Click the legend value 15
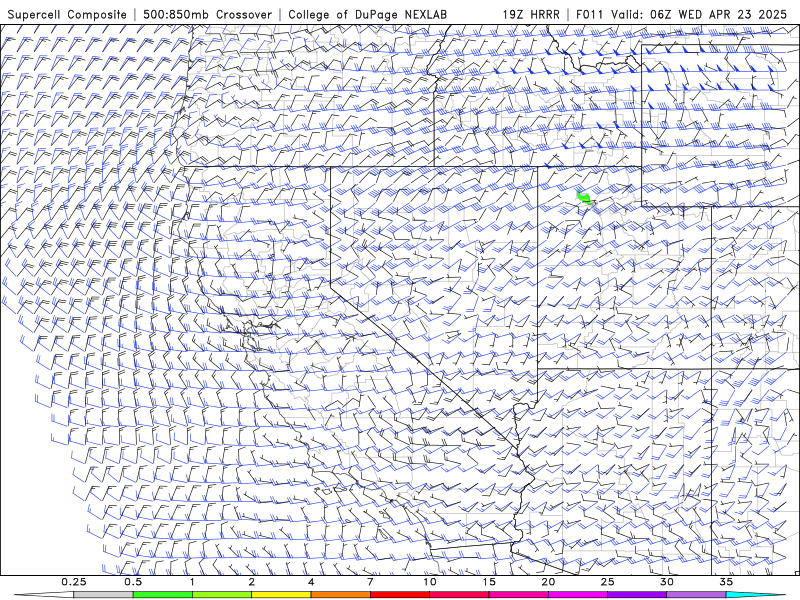This screenshot has width=800, height=600. (x=489, y=582)
